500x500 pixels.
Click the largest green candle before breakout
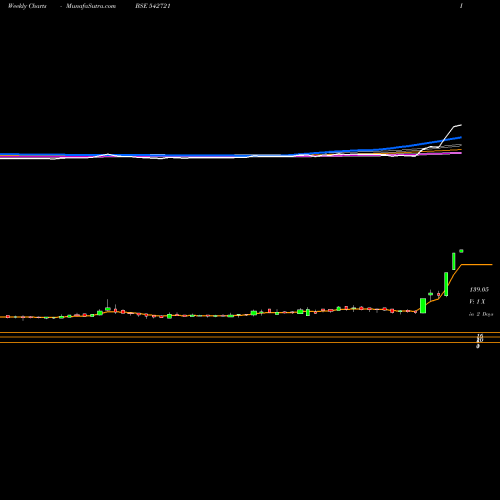(423, 306)
